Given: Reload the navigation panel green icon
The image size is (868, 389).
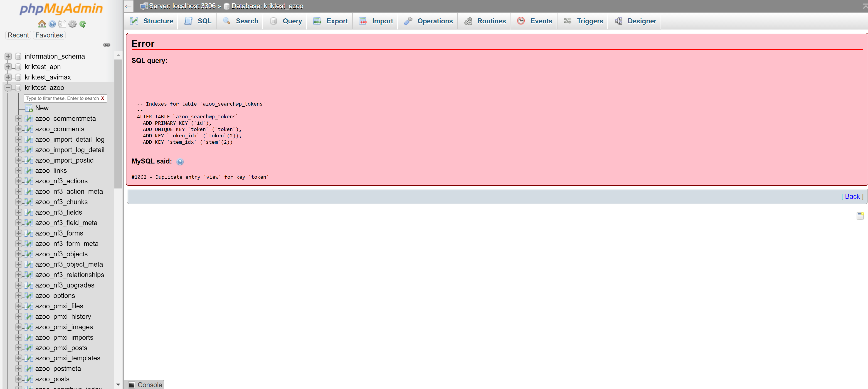Looking at the screenshot, I should coord(83,24).
